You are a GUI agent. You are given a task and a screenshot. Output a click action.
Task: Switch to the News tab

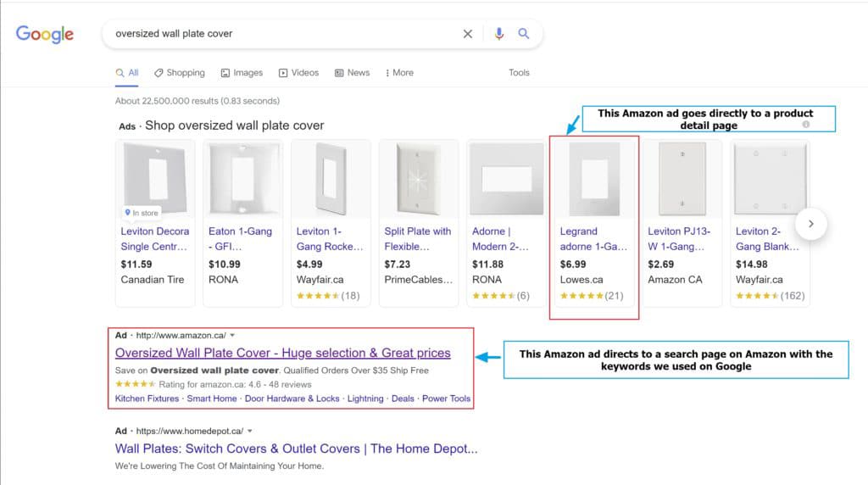[x=352, y=73]
